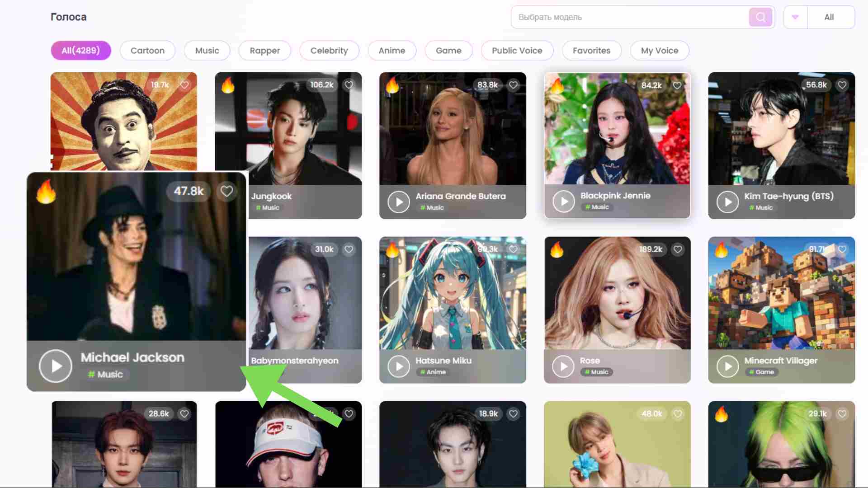Click the flame icon on Jungkook card
Viewport: 868px width, 488px height.
click(228, 85)
